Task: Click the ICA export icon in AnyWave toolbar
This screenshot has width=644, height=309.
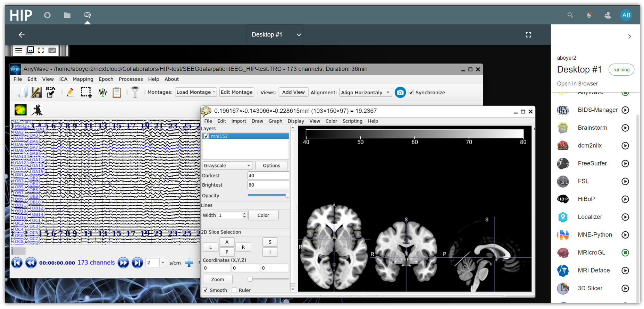Action: (x=51, y=92)
